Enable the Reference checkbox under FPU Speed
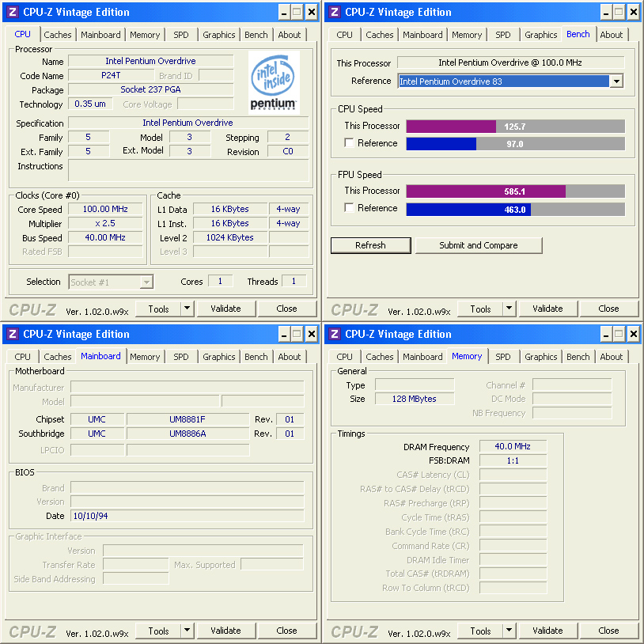 [x=350, y=208]
